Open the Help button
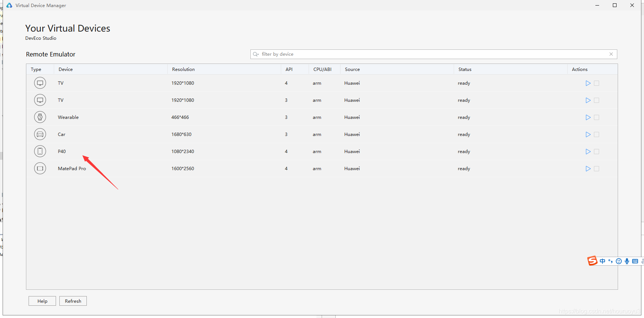Screen dimensions: 644x318 tap(42, 301)
